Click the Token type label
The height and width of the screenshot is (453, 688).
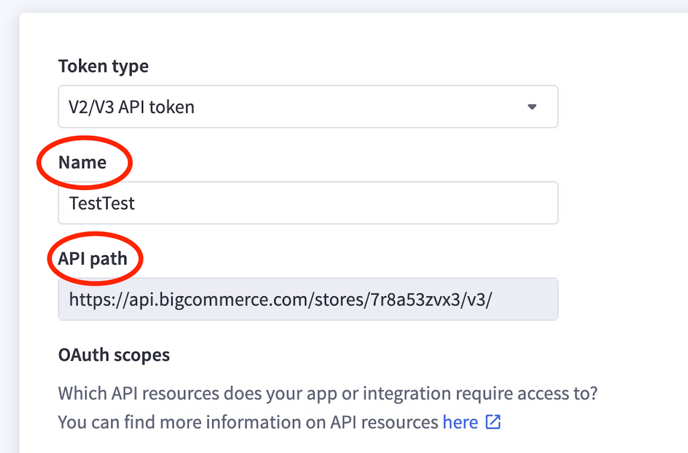coord(104,67)
